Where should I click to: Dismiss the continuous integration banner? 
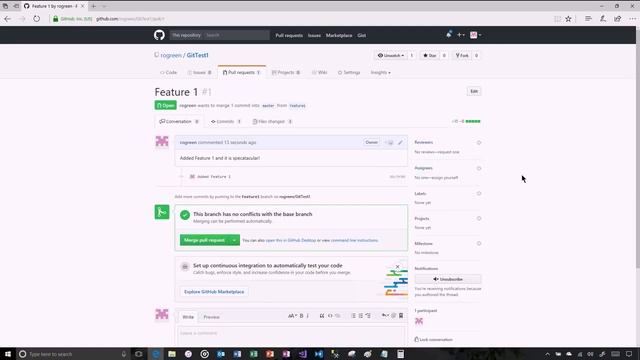398,267
